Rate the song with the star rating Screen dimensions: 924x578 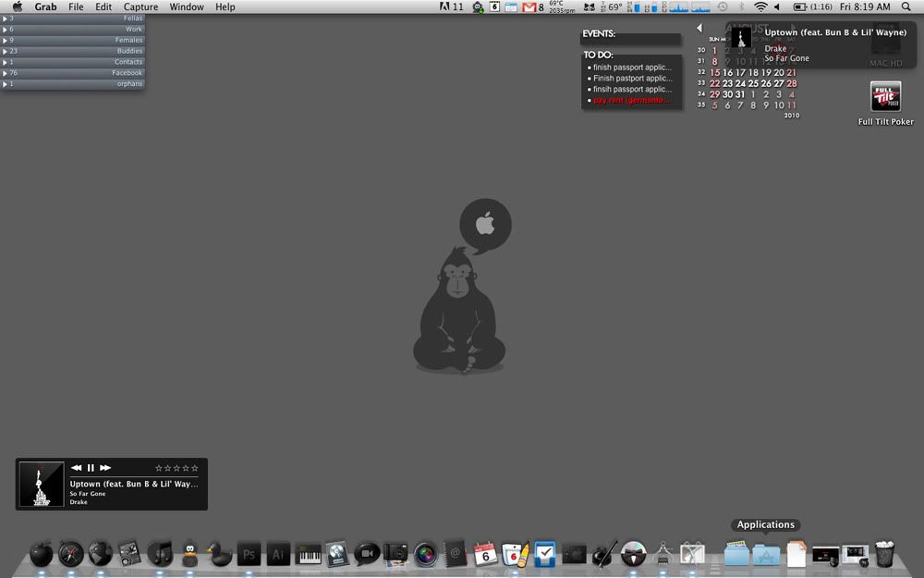176,468
